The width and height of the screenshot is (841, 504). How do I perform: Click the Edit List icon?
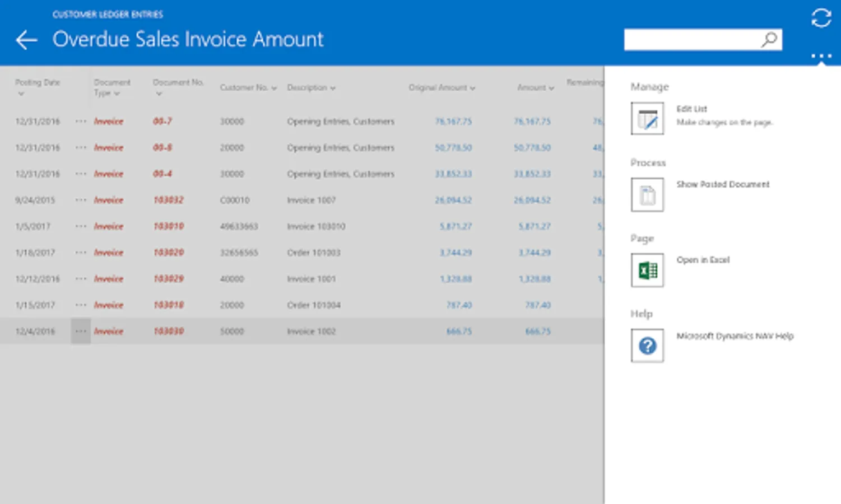pos(647,119)
